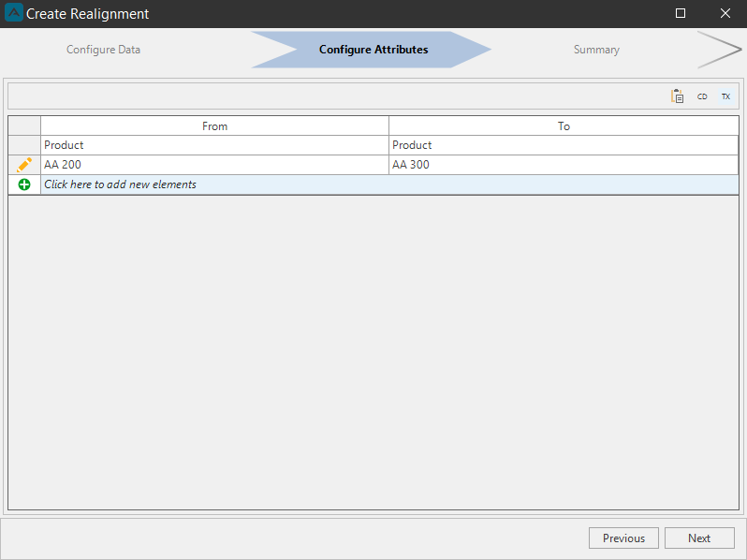The height and width of the screenshot is (560, 747).
Task: Jump to the Summary step
Action: tap(596, 50)
